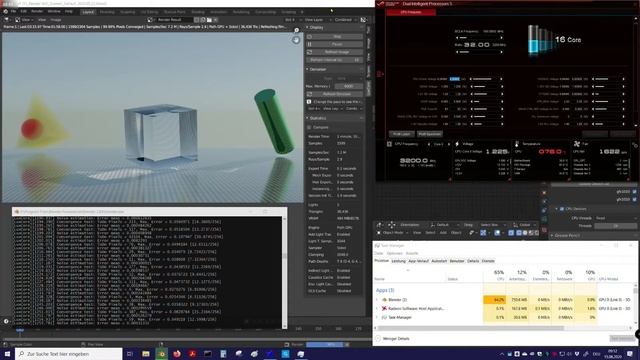
Task: Open the Details tab in Task Manager
Action: (x=473, y=261)
